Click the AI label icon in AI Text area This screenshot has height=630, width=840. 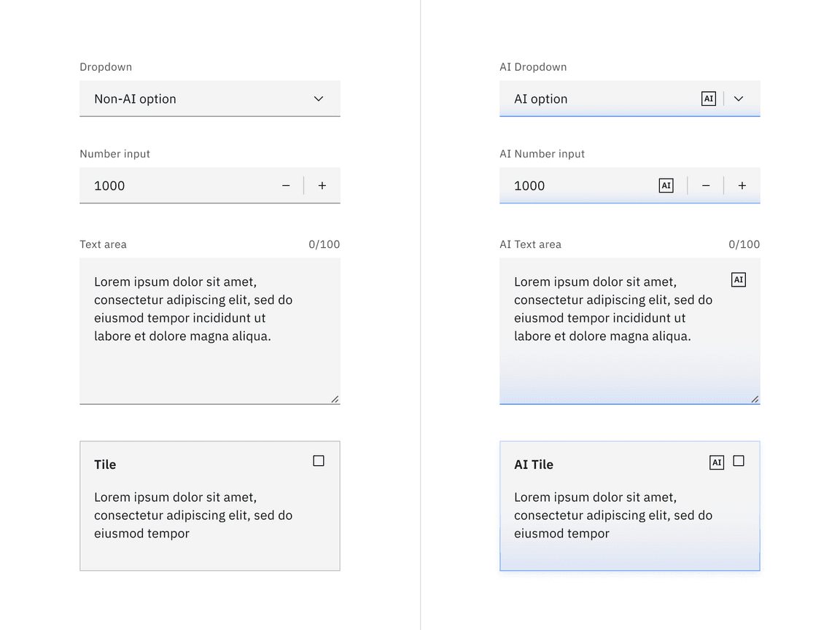point(738,280)
